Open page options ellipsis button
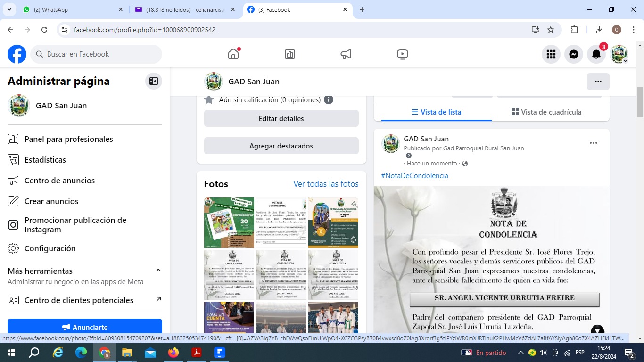The image size is (644, 362). click(x=598, y=82)
